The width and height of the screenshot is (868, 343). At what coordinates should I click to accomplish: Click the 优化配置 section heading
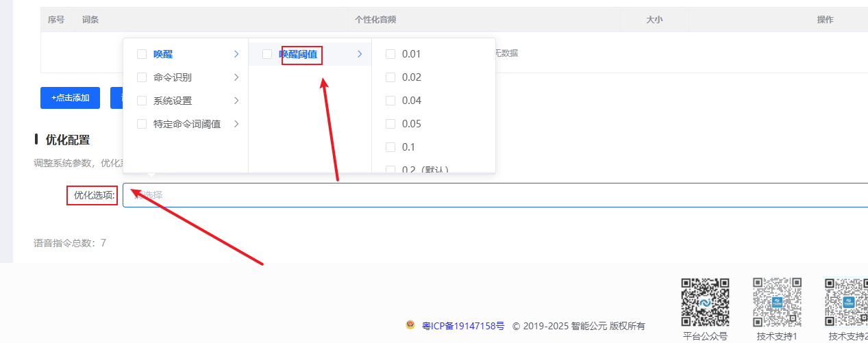tap(67, 140)
